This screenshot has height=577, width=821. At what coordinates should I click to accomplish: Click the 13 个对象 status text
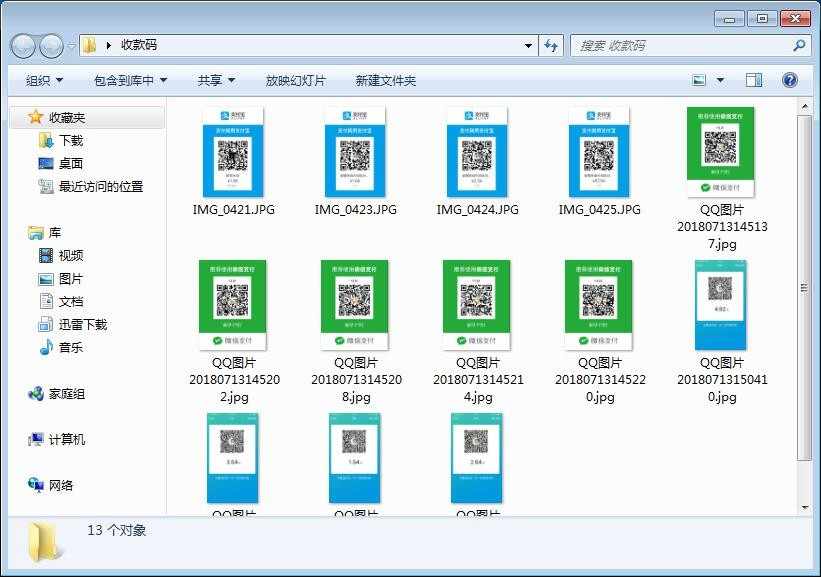pos(117,530)
